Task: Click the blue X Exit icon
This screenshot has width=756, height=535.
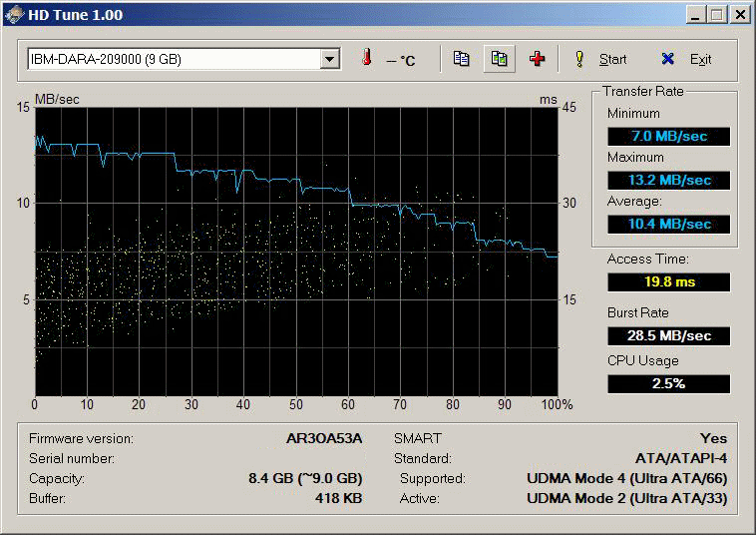Action: (x=667, y=59)
